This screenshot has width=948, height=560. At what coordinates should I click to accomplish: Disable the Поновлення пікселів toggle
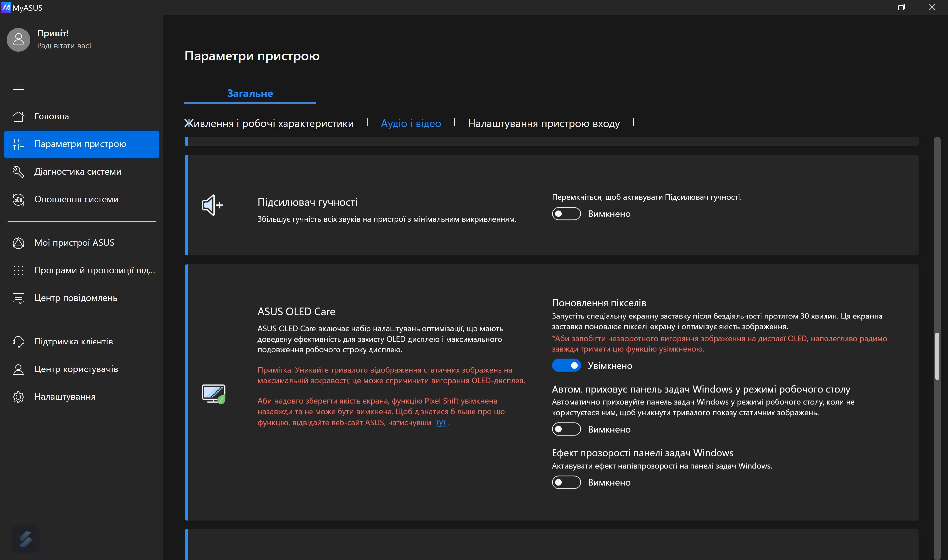(566, 365)
